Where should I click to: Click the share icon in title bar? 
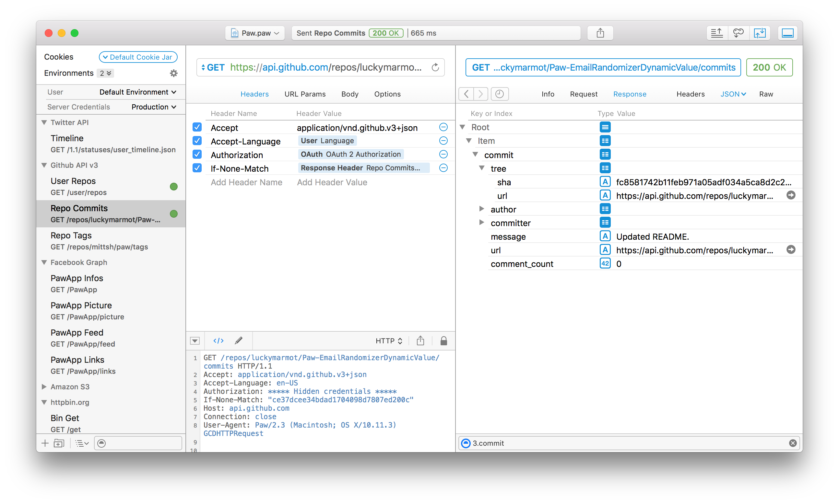pos(600,33)
